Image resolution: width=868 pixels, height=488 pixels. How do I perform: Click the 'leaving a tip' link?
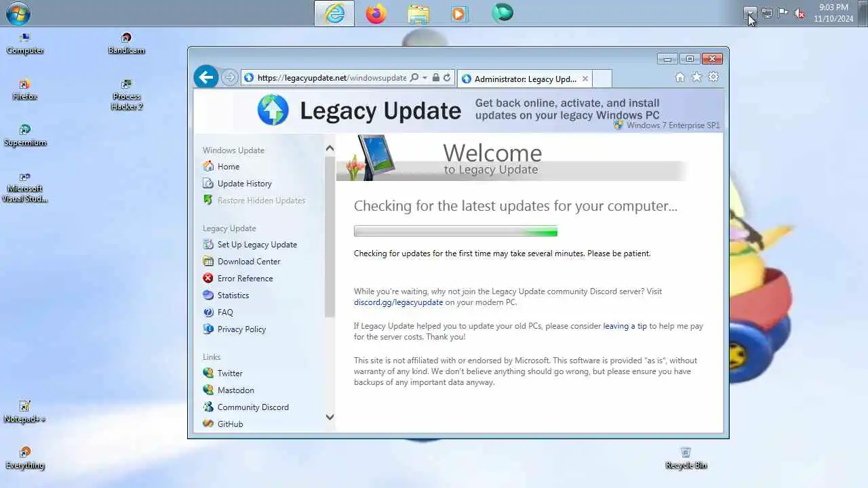coord(625,326)
